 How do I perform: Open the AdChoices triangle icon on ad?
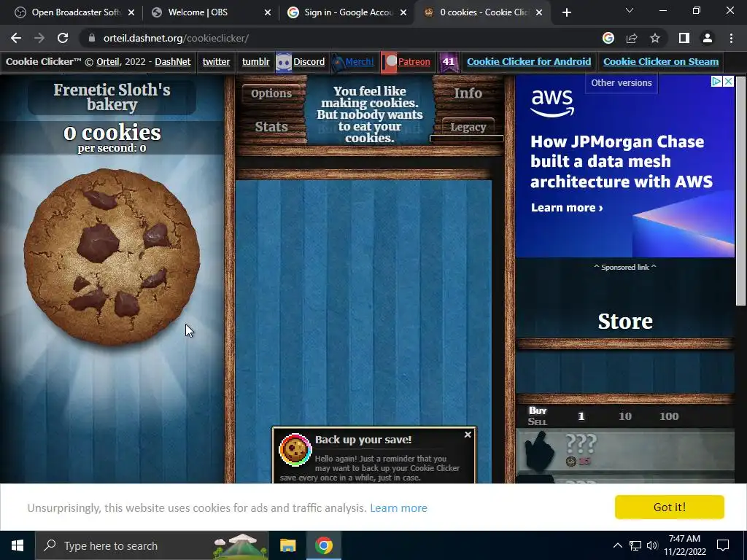(x=716, y=82)
